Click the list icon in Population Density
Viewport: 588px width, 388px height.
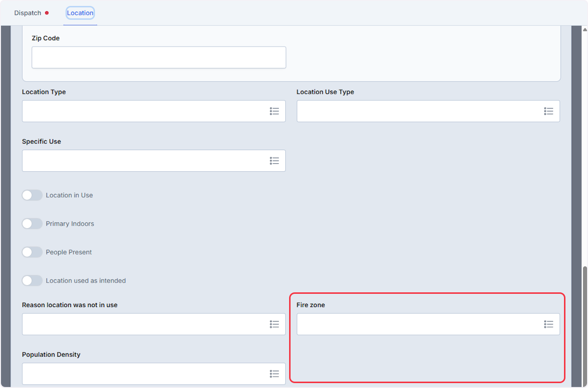pyautogui.click(x=274, y=374)
